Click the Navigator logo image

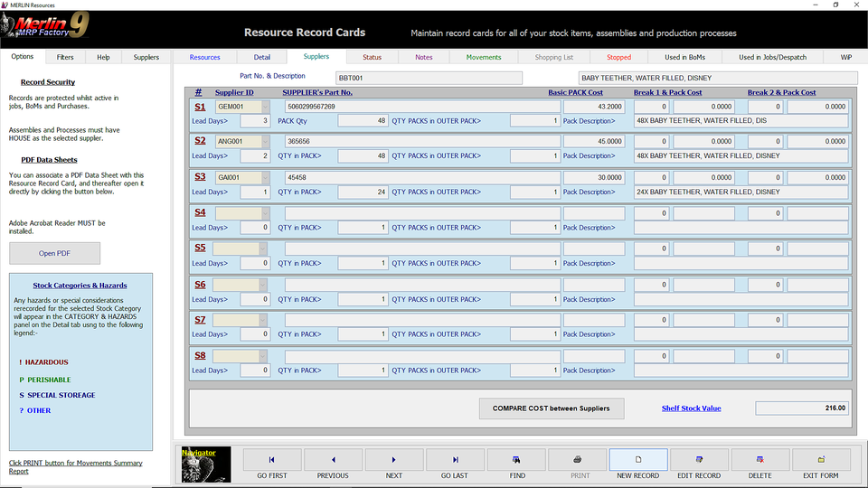pos(206,465)
